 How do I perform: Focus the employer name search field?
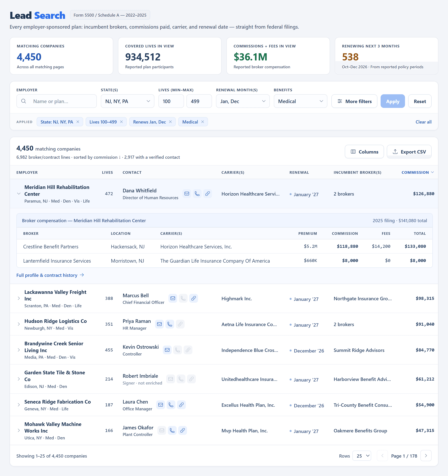[57, 101]
